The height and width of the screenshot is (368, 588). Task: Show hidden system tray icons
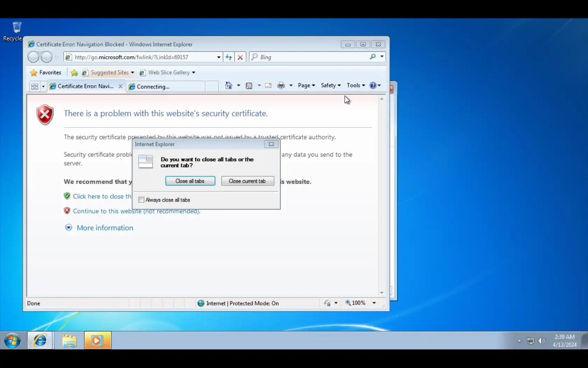[519, 341]
